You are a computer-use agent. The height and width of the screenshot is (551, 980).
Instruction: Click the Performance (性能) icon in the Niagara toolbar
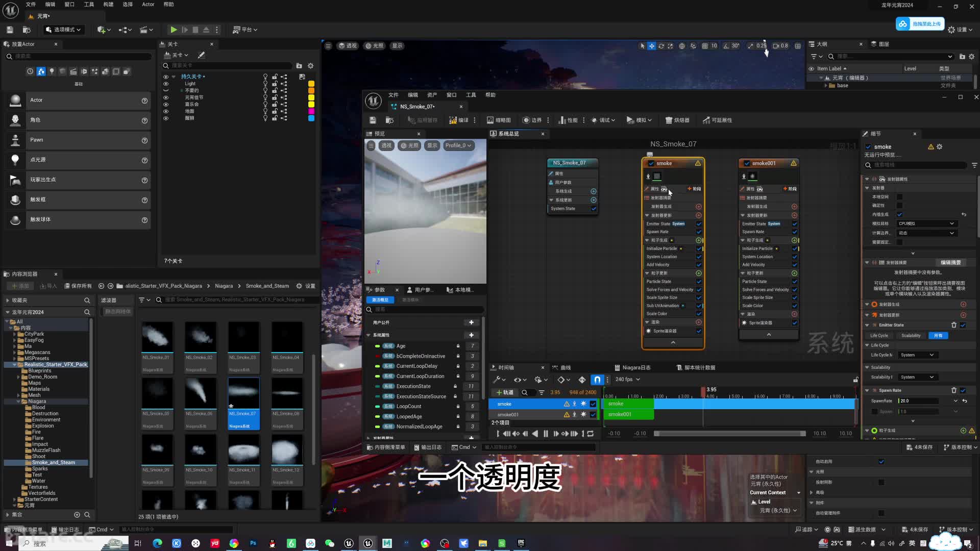(562, 120)
